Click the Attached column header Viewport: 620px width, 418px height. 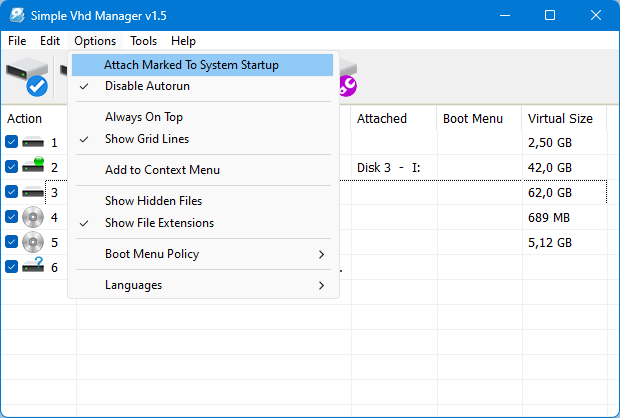tap(382, 118)
